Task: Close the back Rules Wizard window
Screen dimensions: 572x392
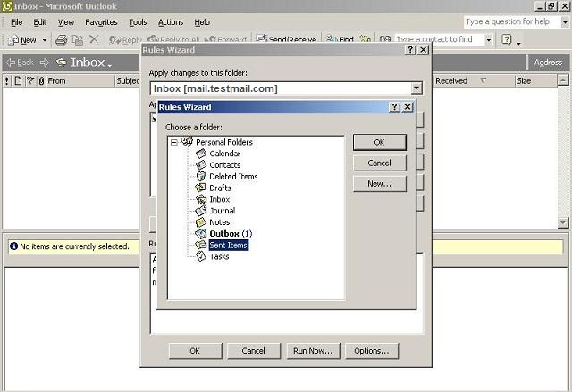Action: pyautogui.click(x=423, y=50)
